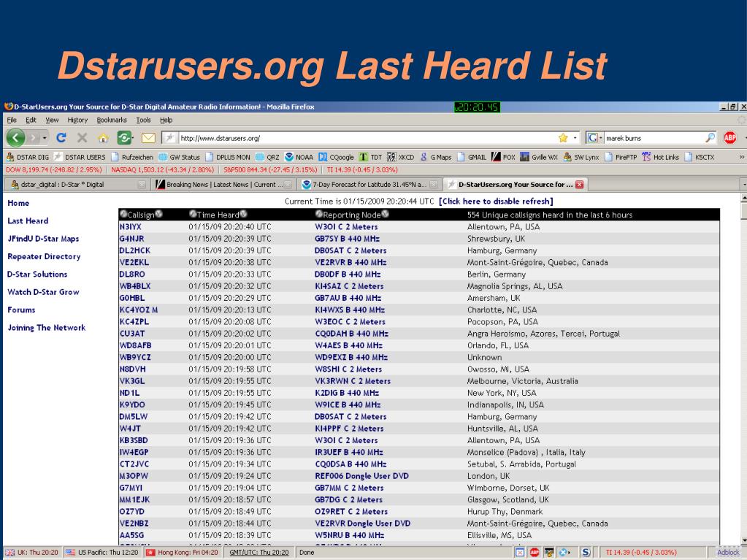Open the Hot Links bookmark

(x=660, y=157)
